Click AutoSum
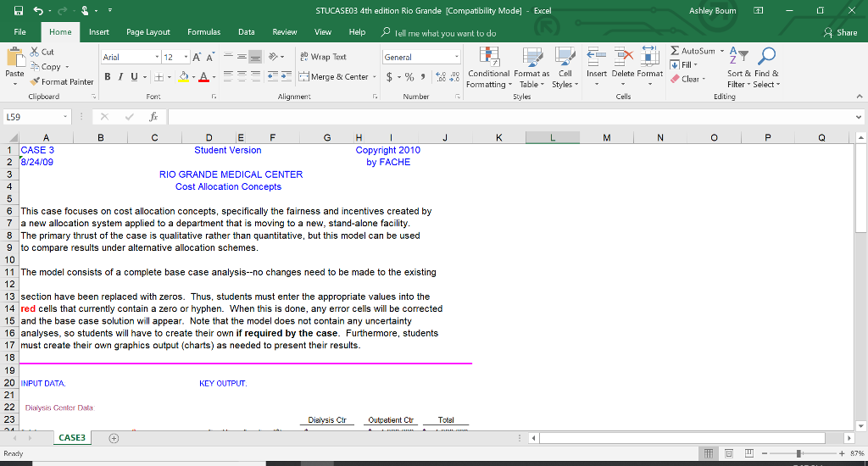868x466 pixels. 693,51
